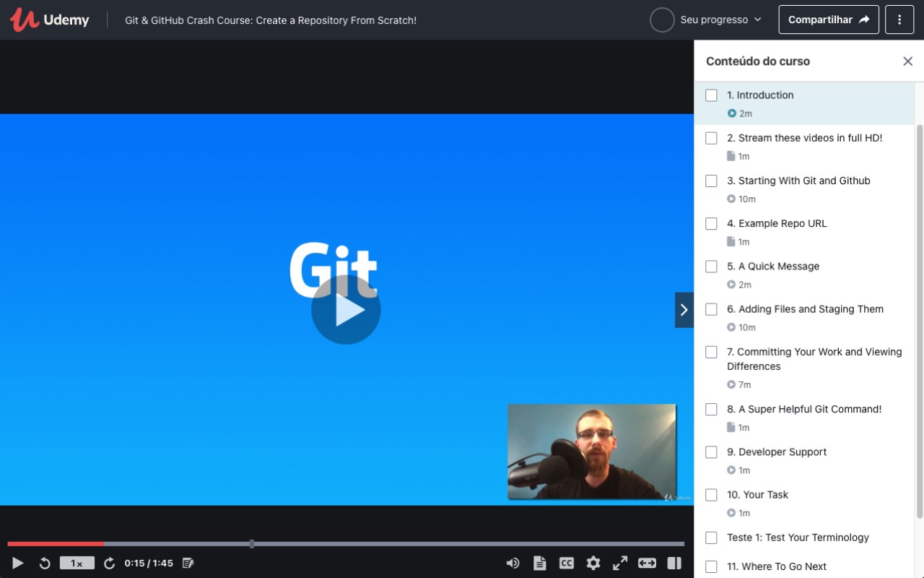Screen dimensions: 924x578
Task: Mark Example Repo URL complete
Action: coord(711,223)
